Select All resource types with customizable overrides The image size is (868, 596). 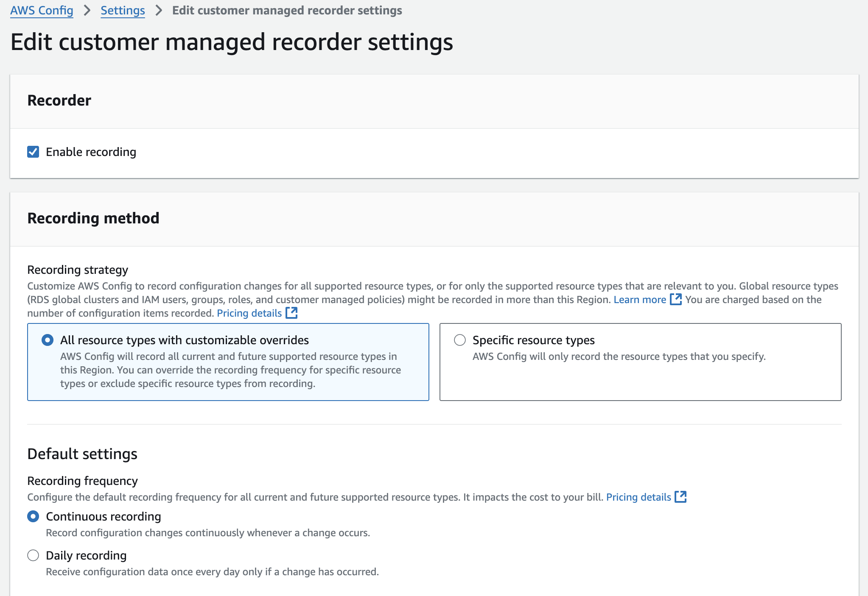click(48, 340)
